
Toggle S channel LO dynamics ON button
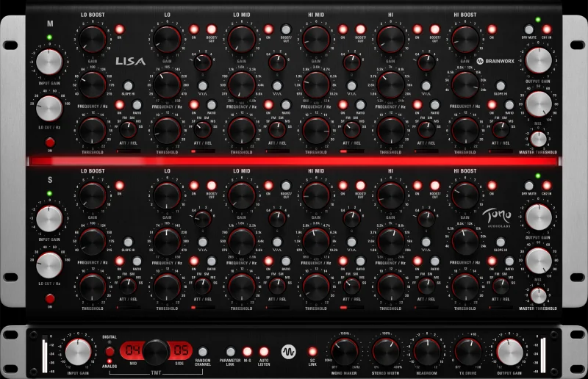tap(194, 261)
